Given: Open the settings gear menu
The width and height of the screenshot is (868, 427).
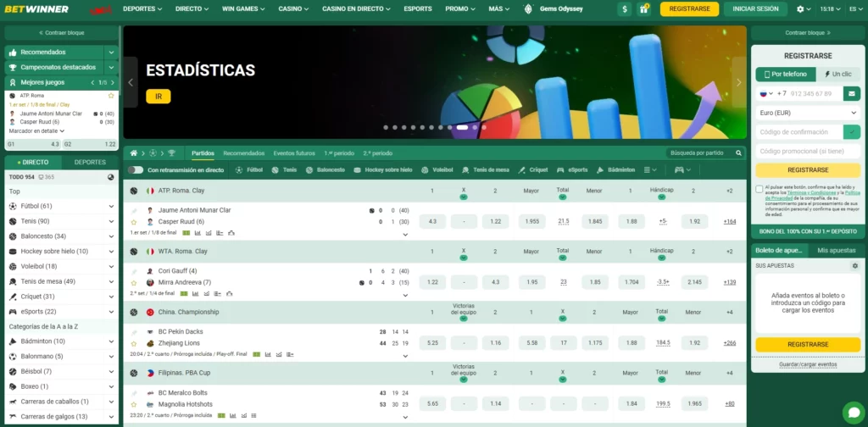Looking at the screenshot, I should [804, 8].
